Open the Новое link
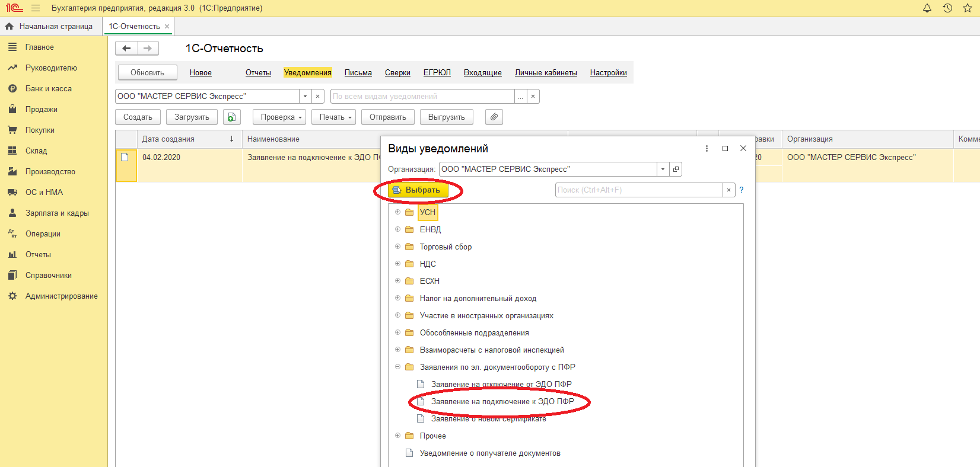The image size is (980, 467). pos(201,72)
